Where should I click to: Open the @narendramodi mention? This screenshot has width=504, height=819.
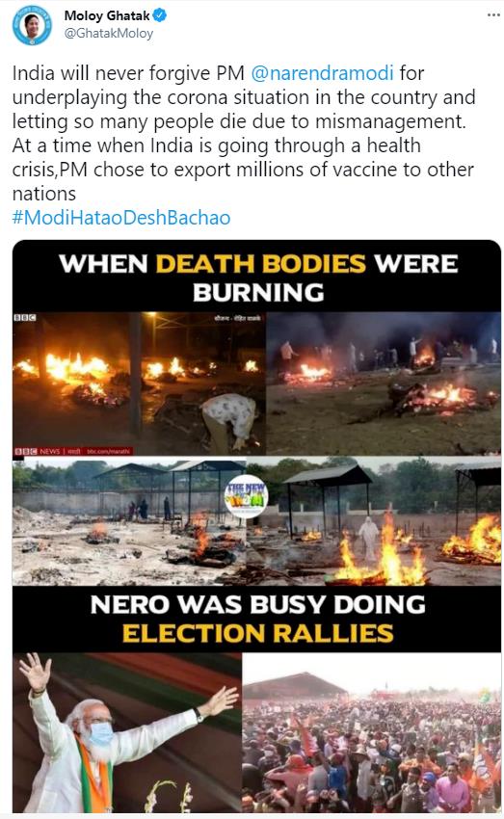[322, 73]
